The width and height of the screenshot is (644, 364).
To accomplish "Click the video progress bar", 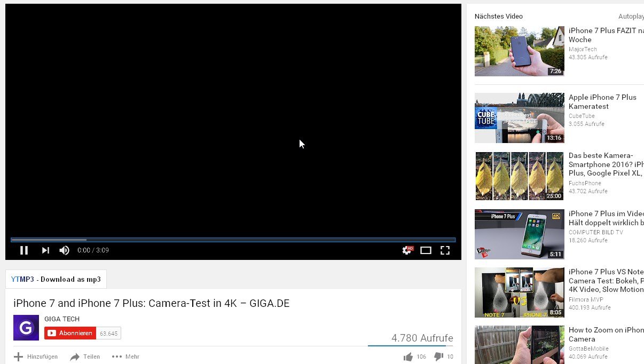I will coord(233,240).
